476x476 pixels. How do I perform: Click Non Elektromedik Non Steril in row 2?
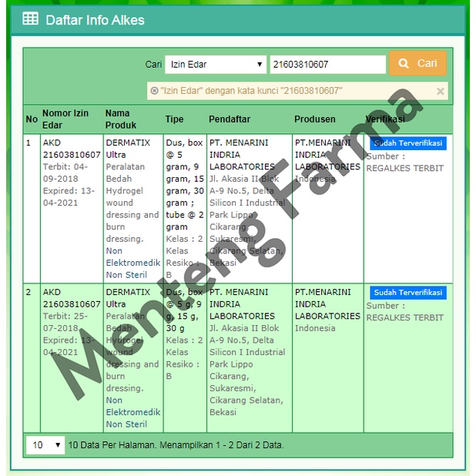point(132,412)
